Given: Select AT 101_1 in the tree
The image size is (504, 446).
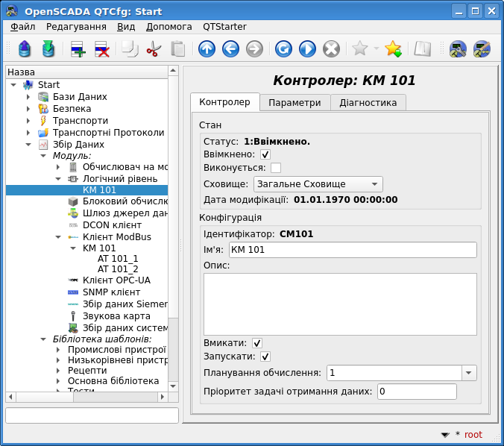Looking at the screenshot, I should click(118, 258).
